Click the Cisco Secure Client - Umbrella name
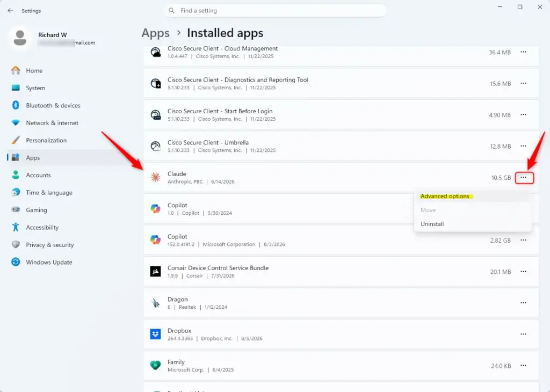Image resolution: width=550 pixels, height=392 pixels. point(208,142)
